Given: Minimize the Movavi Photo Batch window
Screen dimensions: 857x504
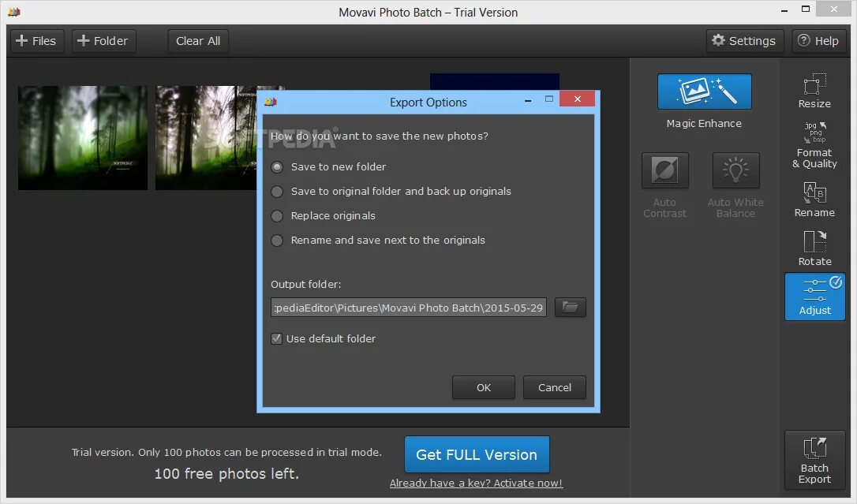Looking at the screenshot, I should click(x=784, y=10).
